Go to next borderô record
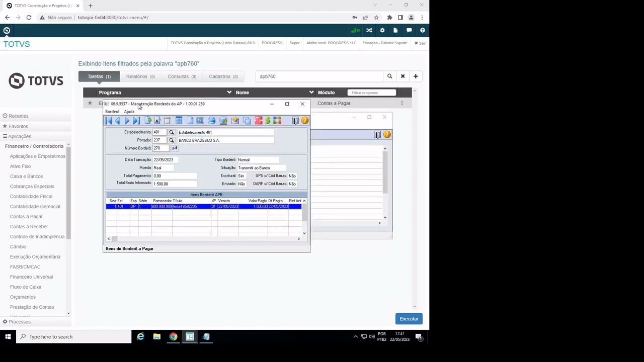 tap(127, 121)
